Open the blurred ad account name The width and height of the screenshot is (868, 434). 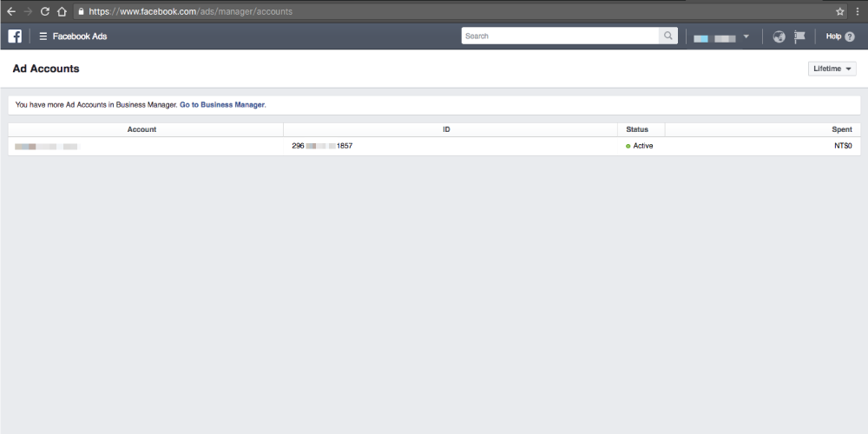(47, 146)
